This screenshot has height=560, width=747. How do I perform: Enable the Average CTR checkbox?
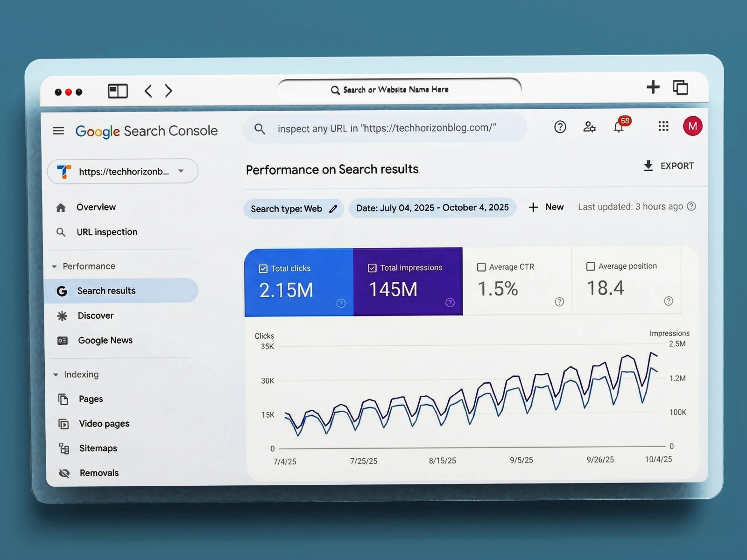pos(481,267)
